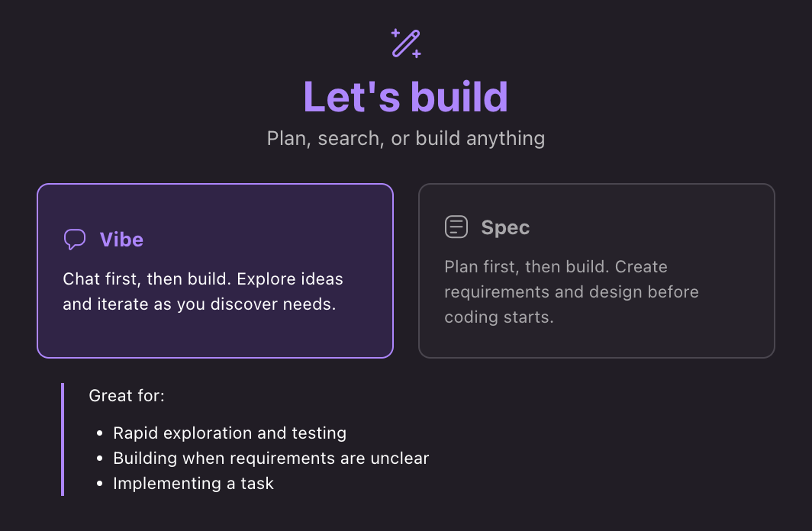
Task: Click "requirements and design before" line in Spec
Action: click(x=571, y=292)
